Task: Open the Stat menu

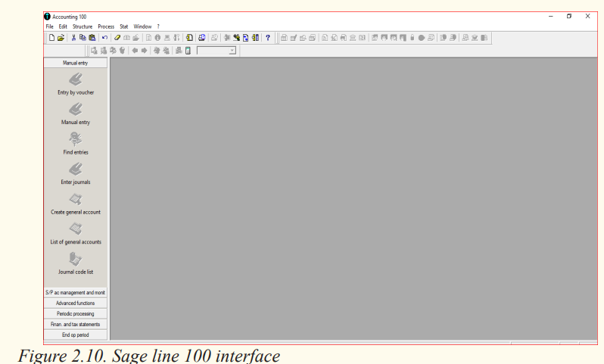Action: pos(123,26)
